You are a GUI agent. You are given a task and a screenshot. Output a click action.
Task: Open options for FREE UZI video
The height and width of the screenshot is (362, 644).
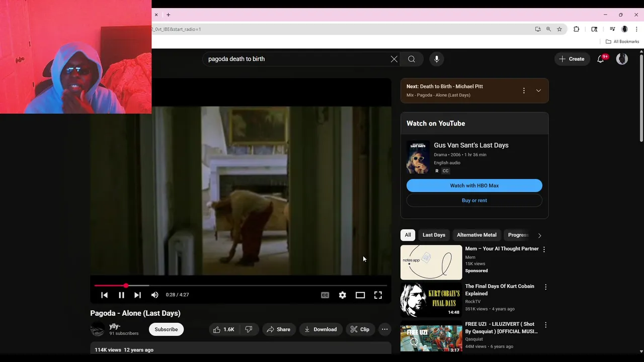[x=545, y=325]
